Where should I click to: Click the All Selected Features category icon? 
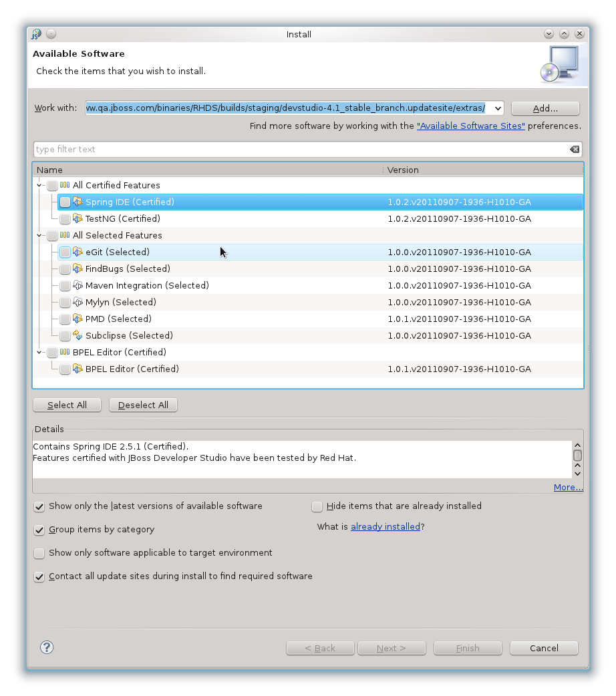click(65, 235)
